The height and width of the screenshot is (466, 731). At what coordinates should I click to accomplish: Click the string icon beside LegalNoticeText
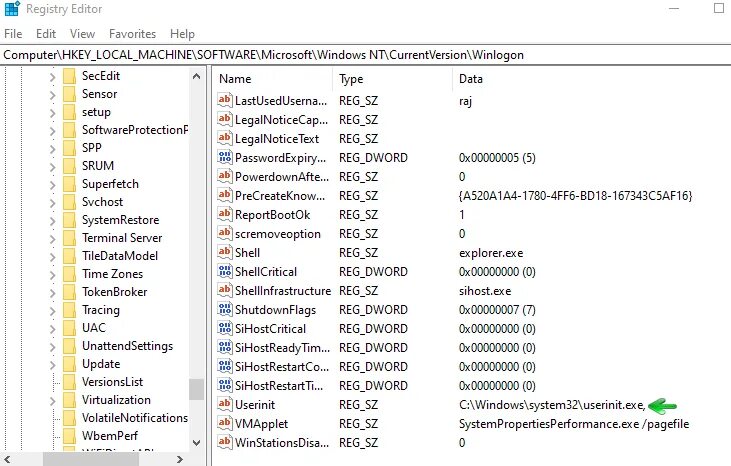225,138
